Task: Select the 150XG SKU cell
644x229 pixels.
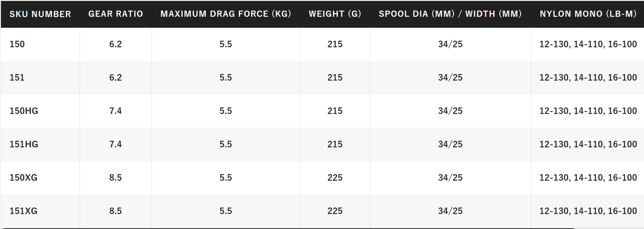Action: pos(23,178)
